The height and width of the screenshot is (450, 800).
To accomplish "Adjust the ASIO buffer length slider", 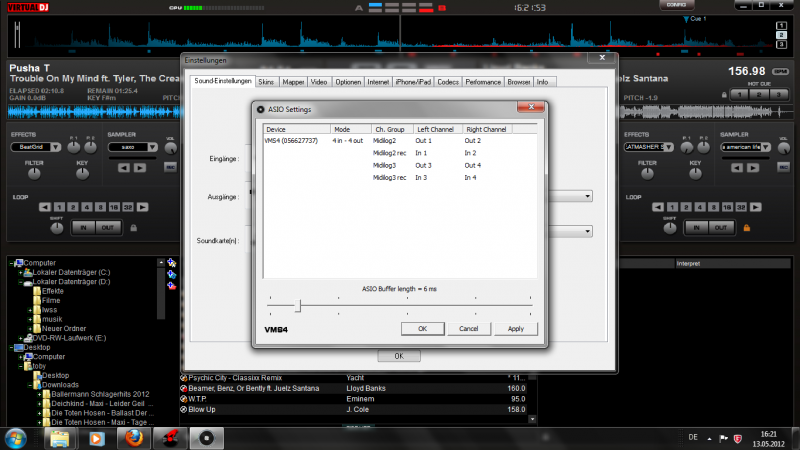I will [x=298, y=306].
